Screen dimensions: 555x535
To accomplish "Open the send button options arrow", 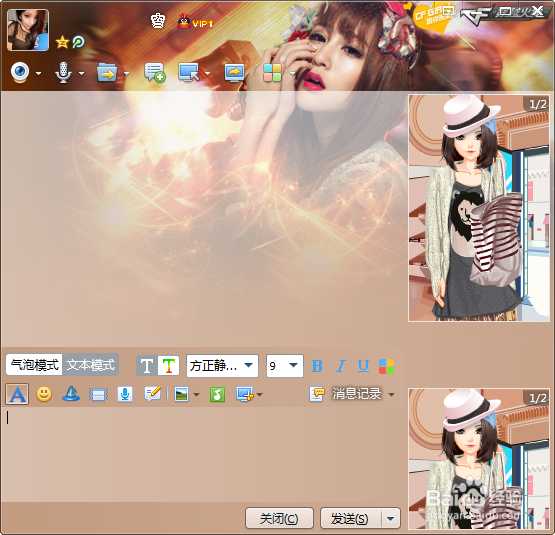I will tap(391, 519).
